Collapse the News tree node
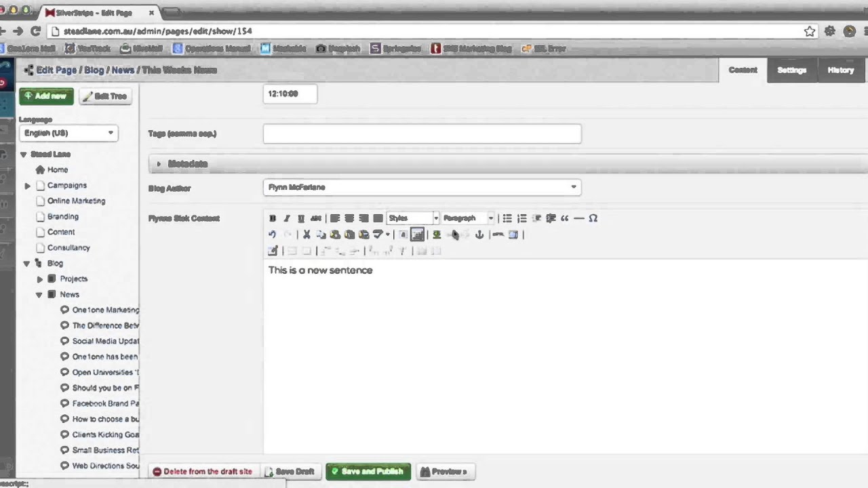The height and width of the screenshot is (488, 868). click(39, 295)
